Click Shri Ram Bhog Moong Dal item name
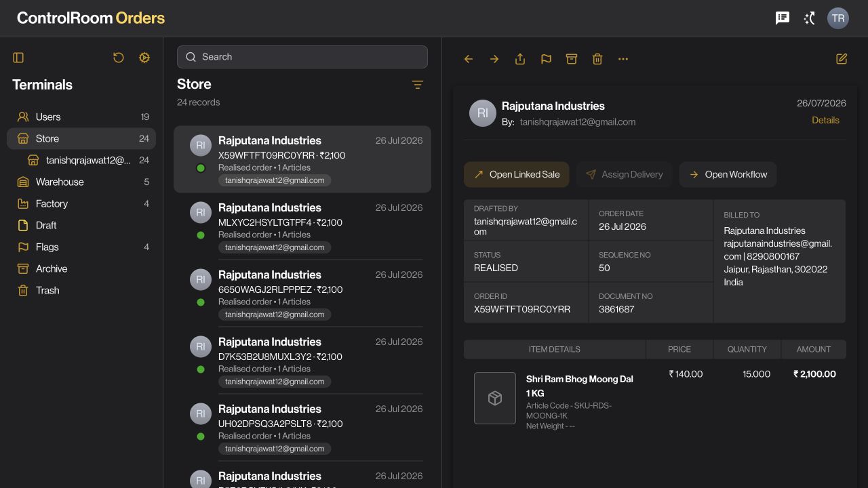The height and width of the screenshot is (488, 868). [x=580, y=386]
